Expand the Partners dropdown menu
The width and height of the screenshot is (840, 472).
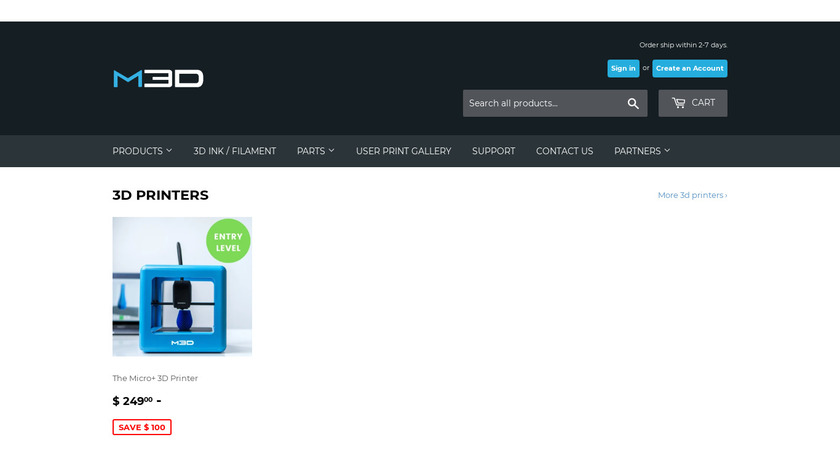pyautogui.click(x=642, y=151)
